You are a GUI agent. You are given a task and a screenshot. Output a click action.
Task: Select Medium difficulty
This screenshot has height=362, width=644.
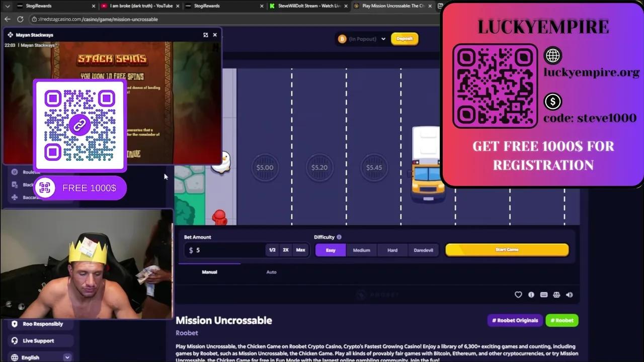[361, 250]
